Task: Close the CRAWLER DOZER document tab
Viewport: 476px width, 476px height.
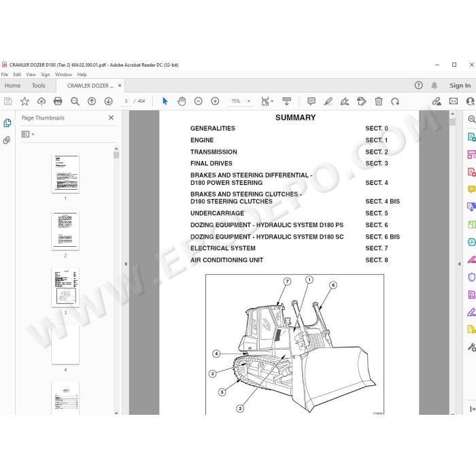Action: [120, 86]
